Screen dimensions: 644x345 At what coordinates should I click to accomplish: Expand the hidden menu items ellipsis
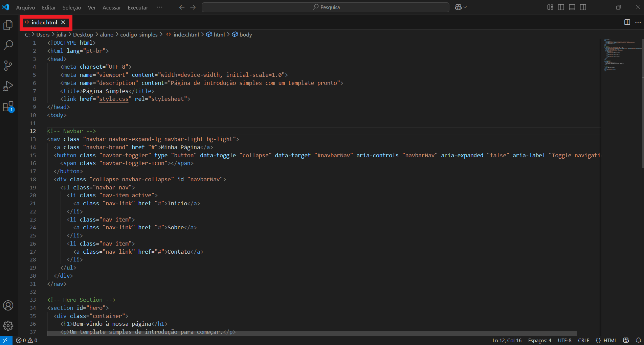pos(159,7)
